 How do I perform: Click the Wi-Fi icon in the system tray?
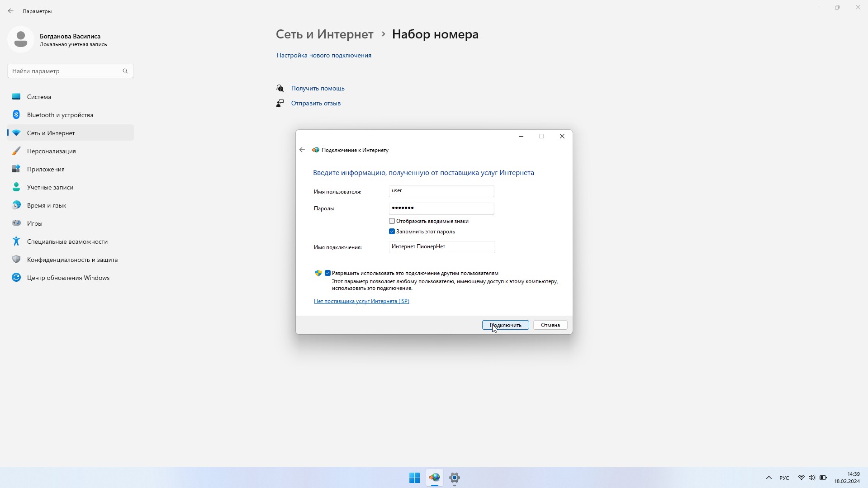point(801,478)
